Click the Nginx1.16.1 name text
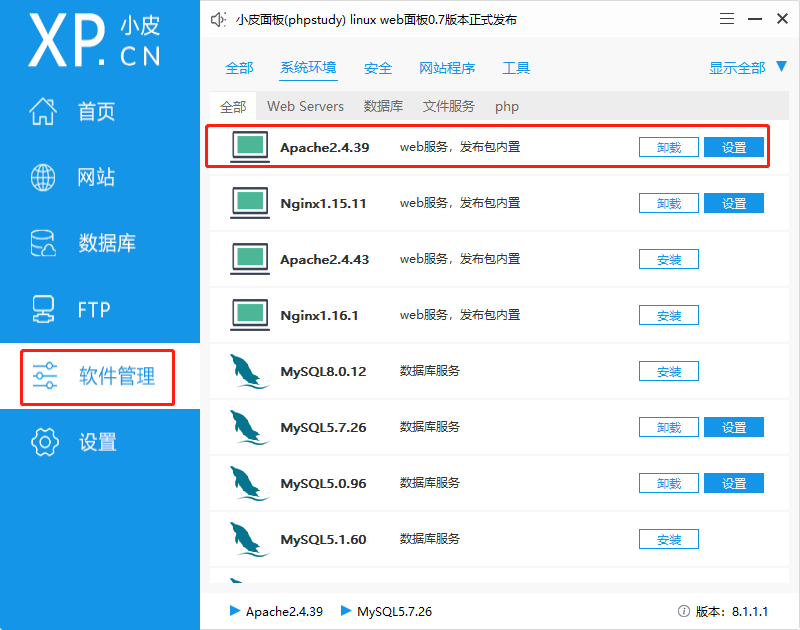The height and width of the screenshot is (630, 800). (319, 316)
